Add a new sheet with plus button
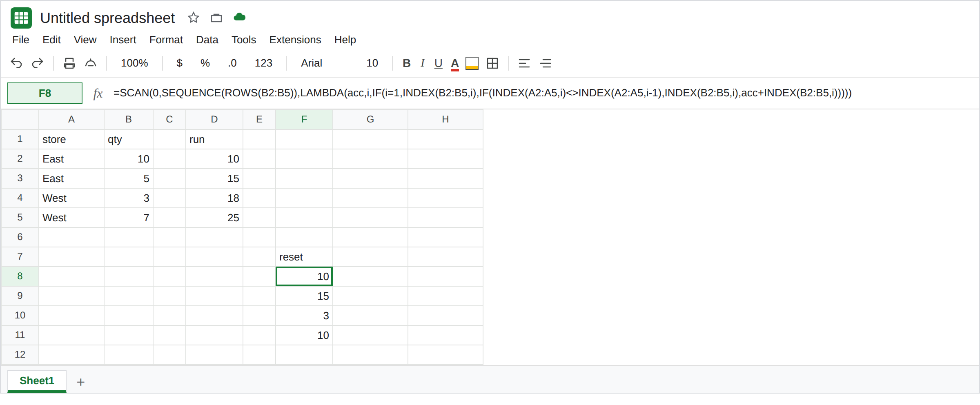Screen dimensions: 980x405 [81, 382]
